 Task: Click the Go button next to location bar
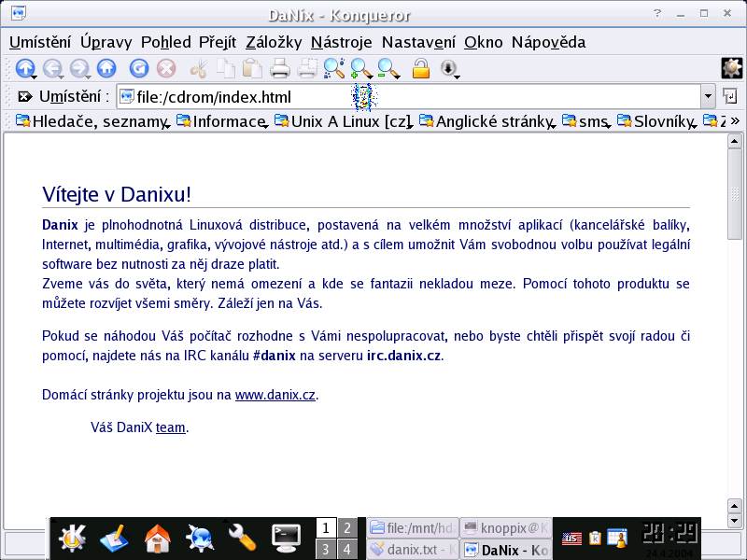730,97
